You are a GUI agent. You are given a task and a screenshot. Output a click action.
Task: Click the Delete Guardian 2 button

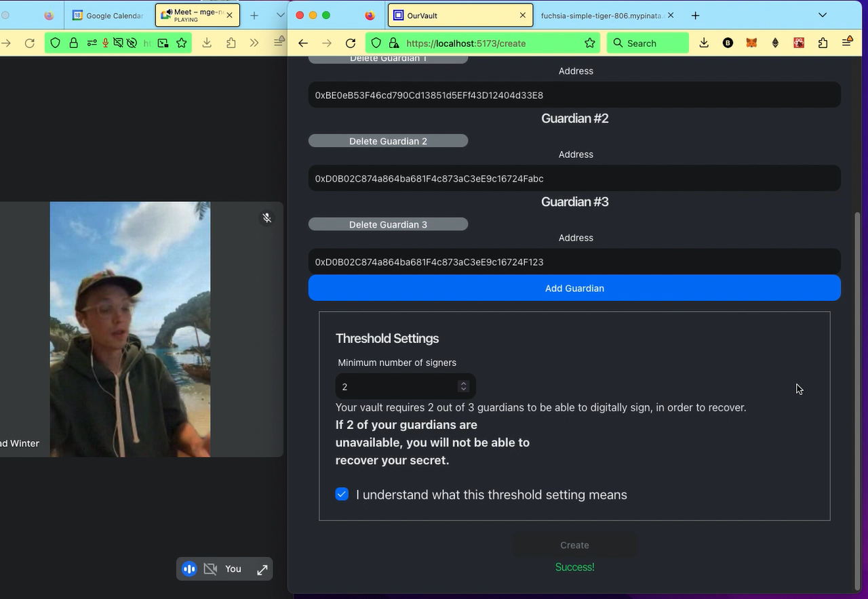point(388,141)
